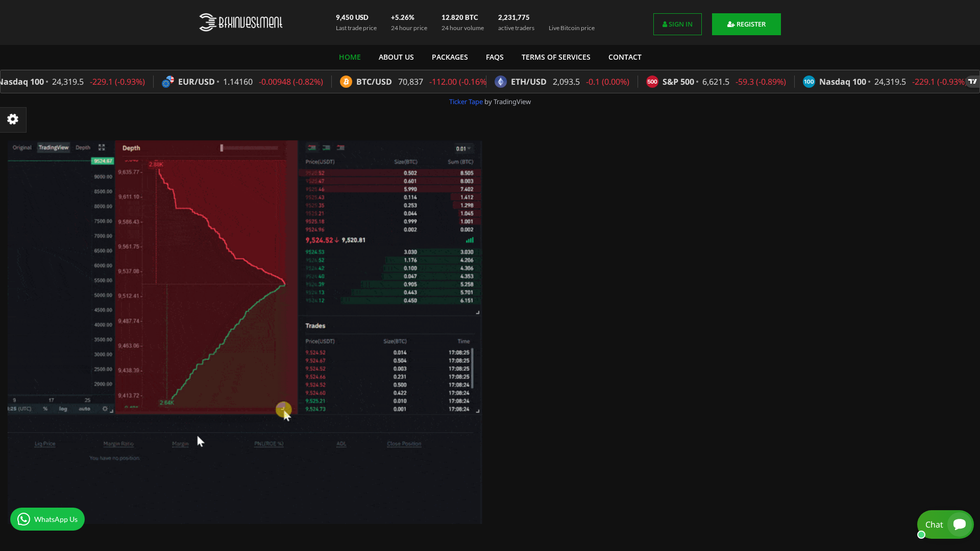This screenshot has width=980, height=551.
Task: Toggle auto scaling on the chart axis
Action: [84, 409]
